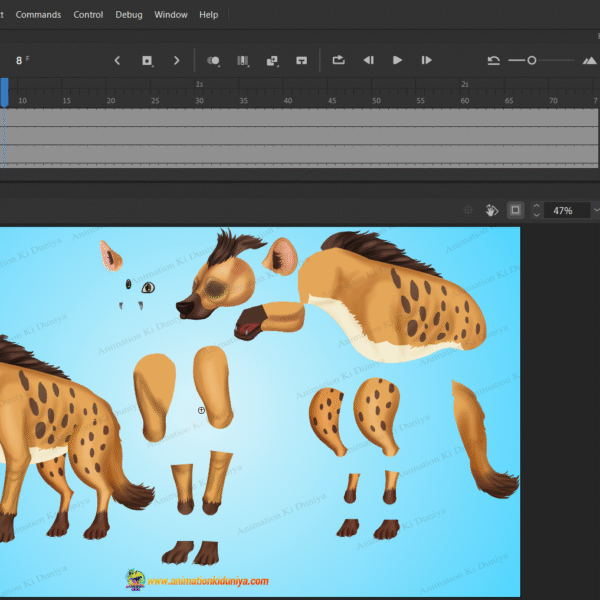Click frame 45 on the timeline ruler

coord(332,101)
